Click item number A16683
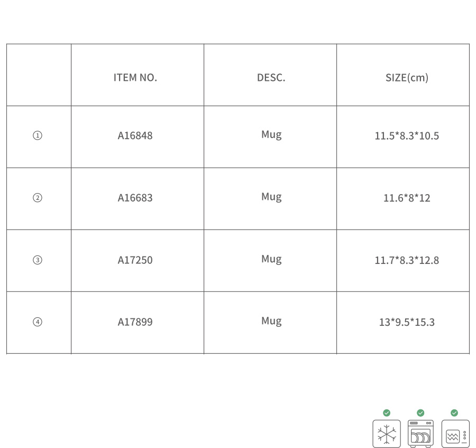The height and width of the screenshot is (448, 476). (x=135, y=198)
